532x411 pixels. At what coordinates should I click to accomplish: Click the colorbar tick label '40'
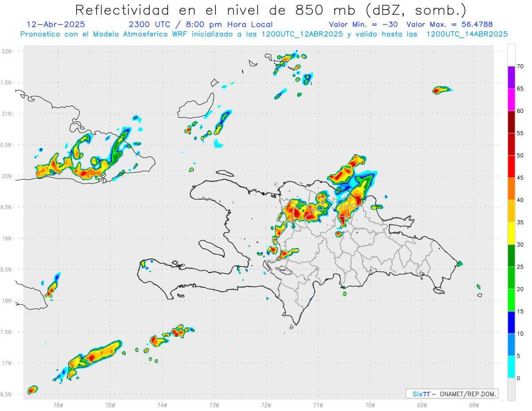click(520, 200)
